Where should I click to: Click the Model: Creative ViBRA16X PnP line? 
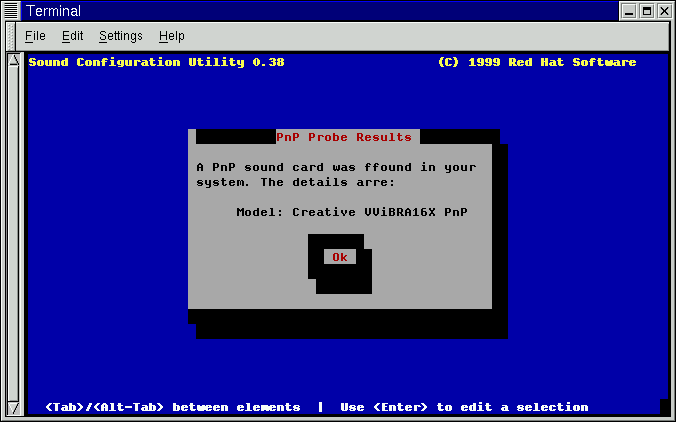tap(351, 212)
